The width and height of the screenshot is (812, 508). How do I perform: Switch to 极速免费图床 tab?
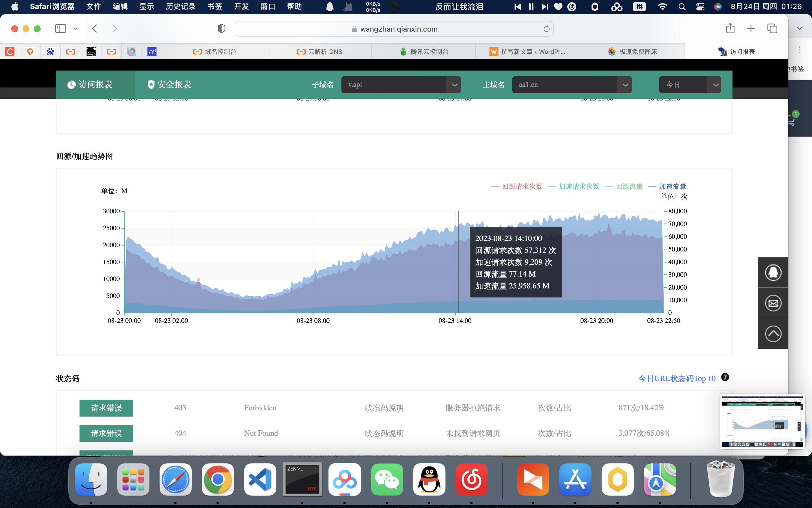click(632, 51)
